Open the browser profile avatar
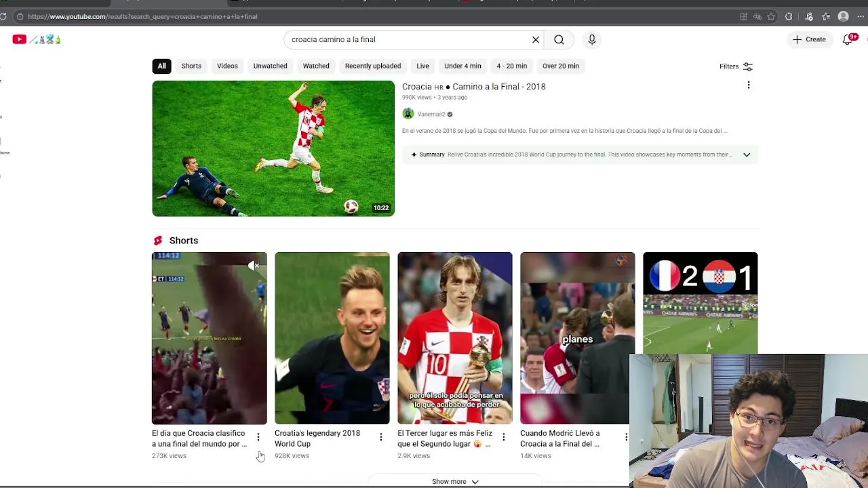 pos(843,16)
